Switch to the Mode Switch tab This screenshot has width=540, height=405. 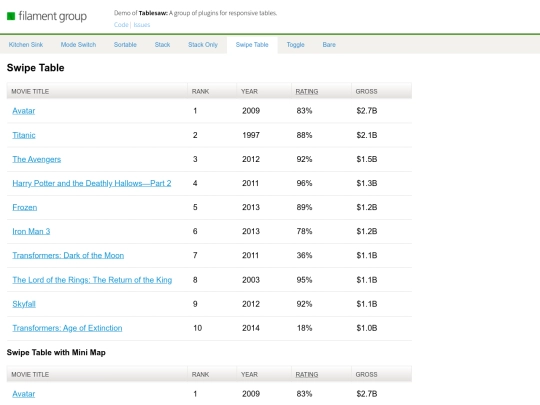click(x=78, y=45)
